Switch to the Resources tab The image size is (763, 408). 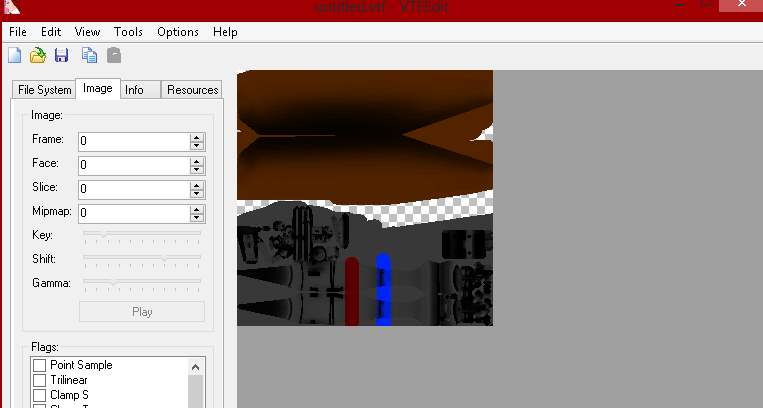pos(192,90)
